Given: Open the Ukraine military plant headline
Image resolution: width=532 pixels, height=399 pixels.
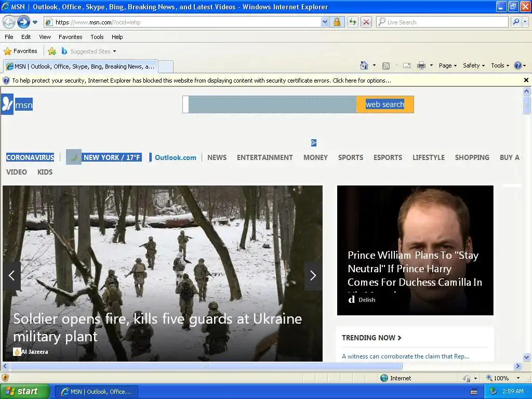Looking at the screenshot, I should point(157,327).
